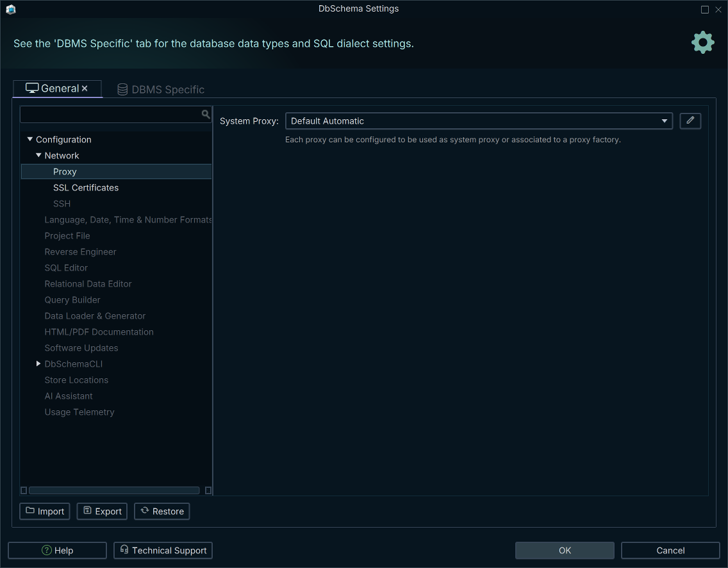Expand the DbSchemaCLI tree node

[x=38, y=363]
